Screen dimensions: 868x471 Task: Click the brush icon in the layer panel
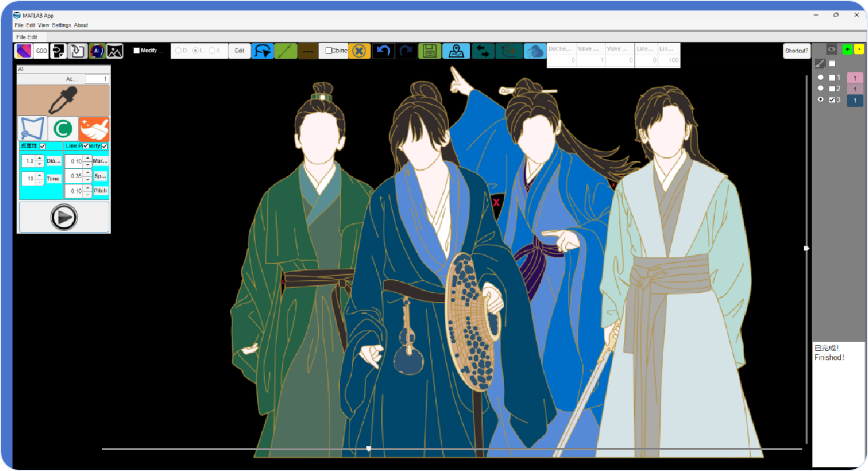(x=820, y=63)
